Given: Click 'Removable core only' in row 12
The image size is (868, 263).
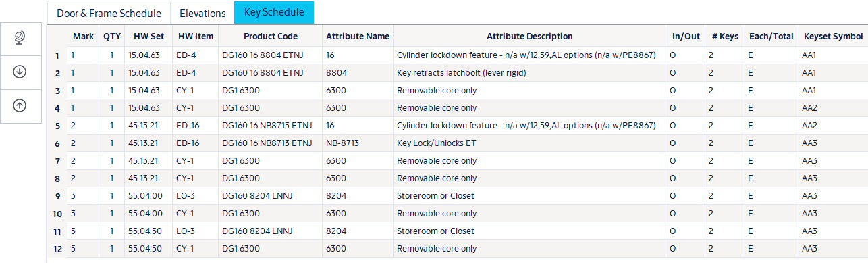Looking at the screenshot, I should point(437,249).
